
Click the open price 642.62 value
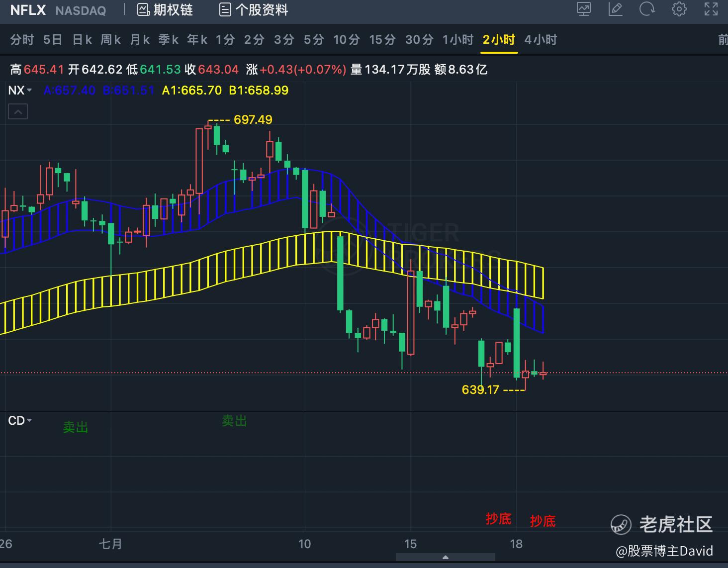pos(102,70)
